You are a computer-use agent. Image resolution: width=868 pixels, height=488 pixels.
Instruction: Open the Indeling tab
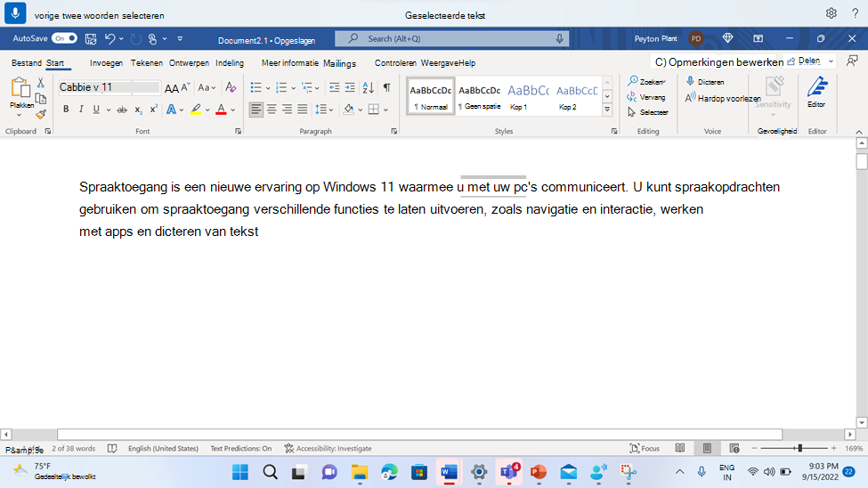tap(230, 63)
